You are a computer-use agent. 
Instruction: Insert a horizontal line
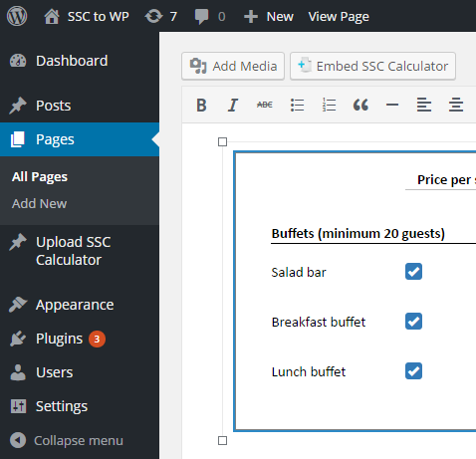click(x=392, y=106)
